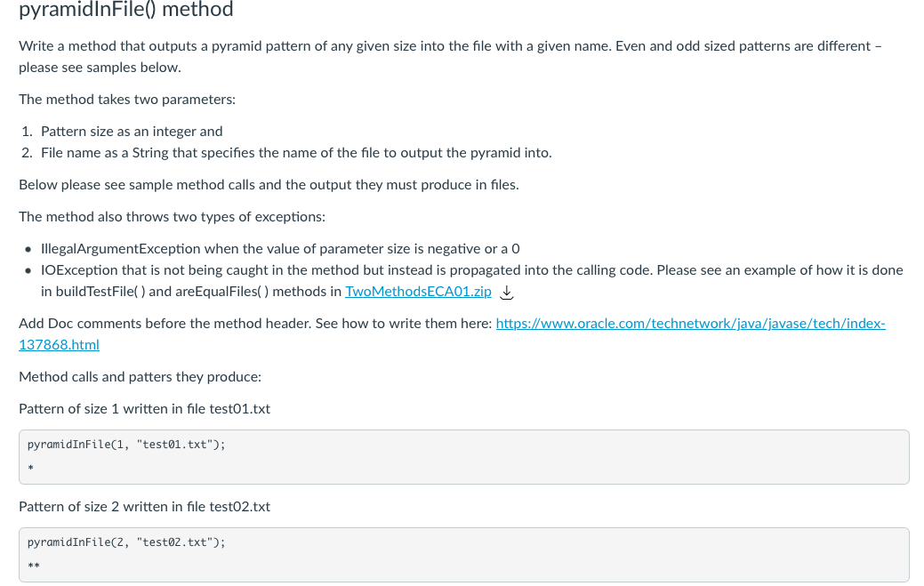Click the single asterisk output in first code block
The width and height of the screenshot is (924, 586).
point(30,469)
